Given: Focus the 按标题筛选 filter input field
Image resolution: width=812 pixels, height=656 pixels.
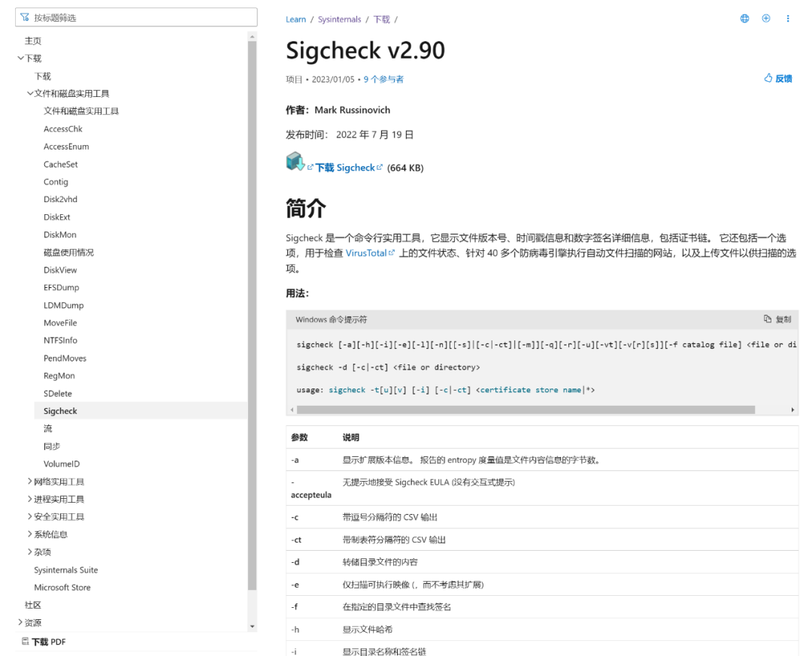Looking at the screenshot, I should point(136,17).
